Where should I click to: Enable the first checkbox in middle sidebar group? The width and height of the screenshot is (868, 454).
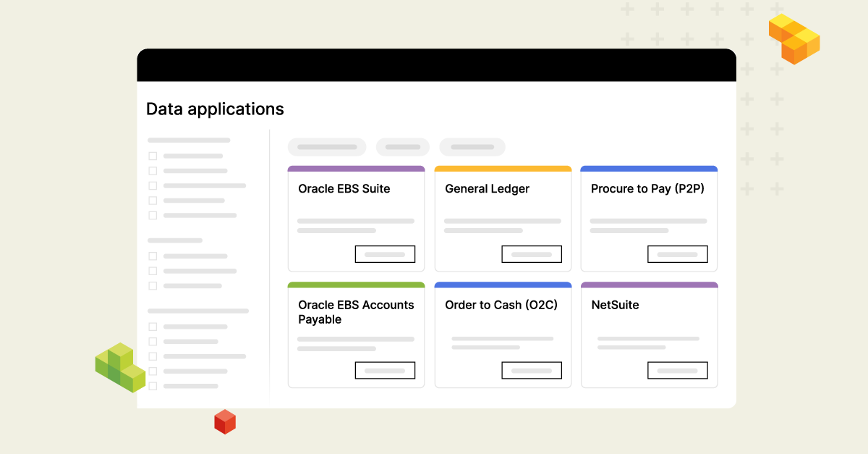[153, 256]
